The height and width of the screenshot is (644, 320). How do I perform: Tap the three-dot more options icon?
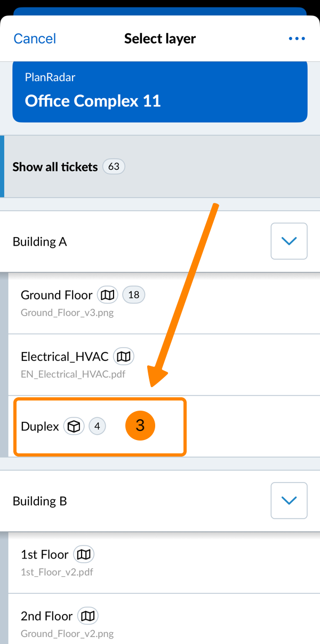point(297,38)
